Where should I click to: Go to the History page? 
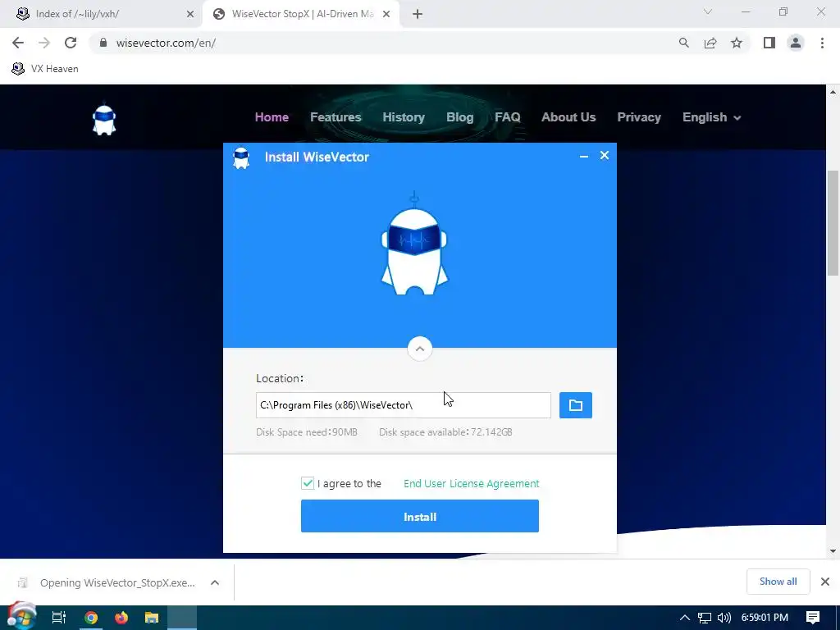(404, 117)
